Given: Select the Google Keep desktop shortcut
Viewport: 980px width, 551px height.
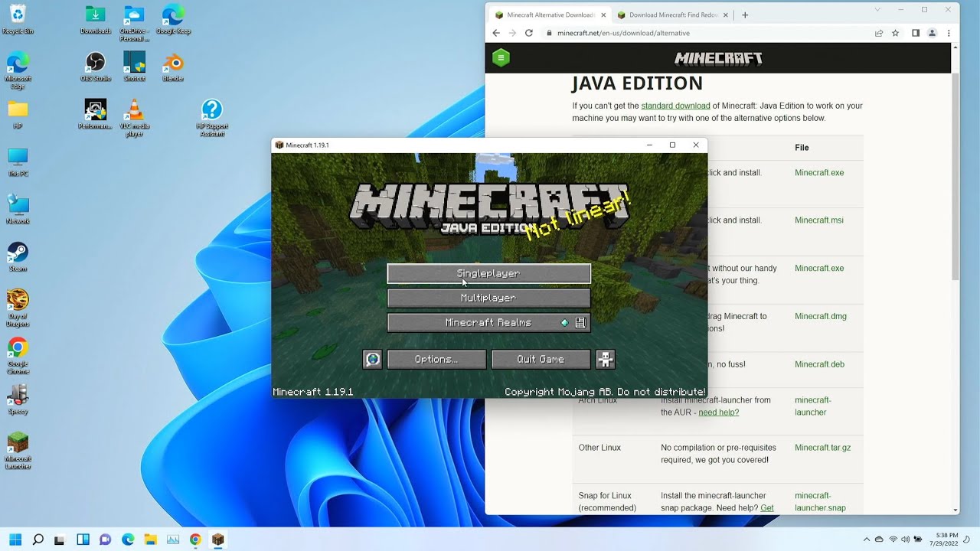Looking at the screenshot, I should 173,19.
